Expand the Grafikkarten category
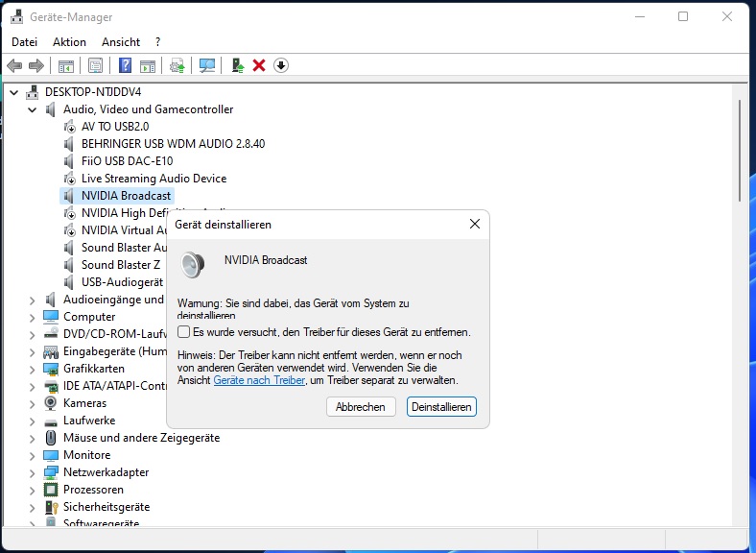The width and height of the screenshot is (756, 553). 33,370
